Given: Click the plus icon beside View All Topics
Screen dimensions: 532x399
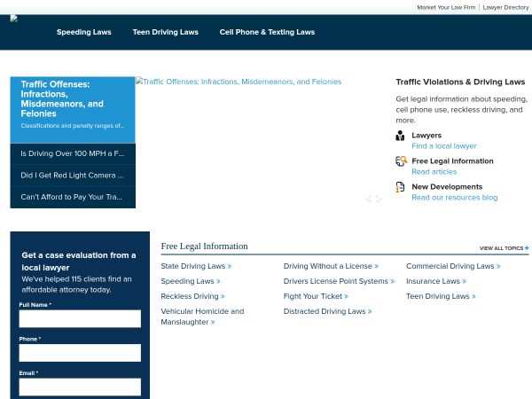Looking at the screenshot, I should click(527, 248).
